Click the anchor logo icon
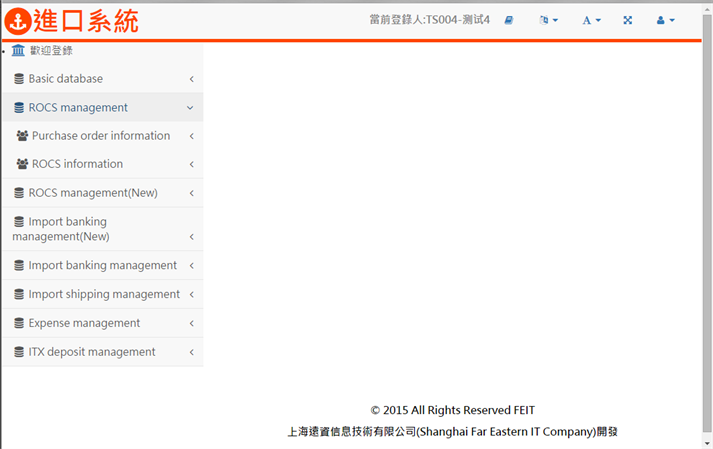 click(x=18, y=20)
